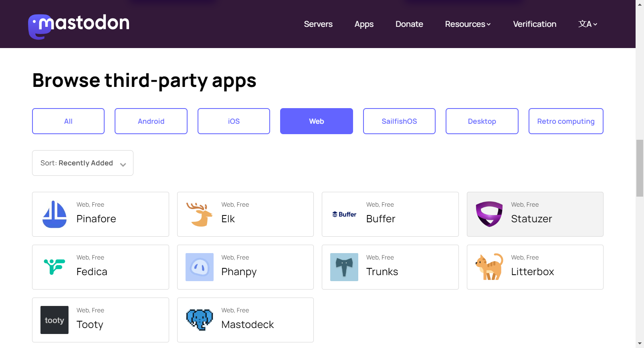Click the Mastodon logo

[79, 26]
